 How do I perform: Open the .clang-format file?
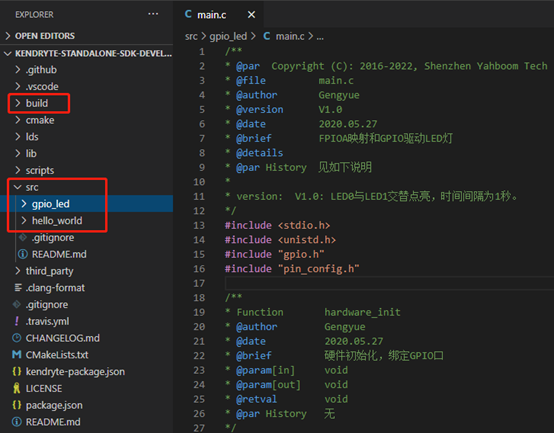55,288
